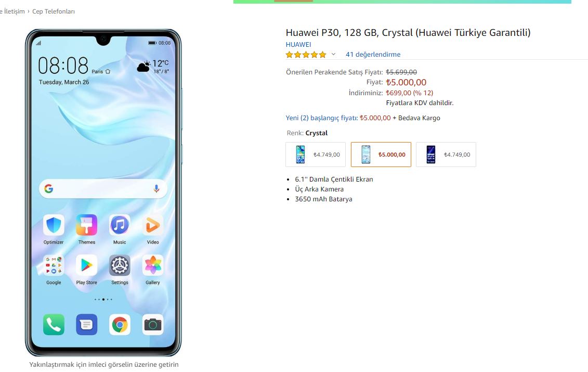Click the green phone call icon

[54, 324]
